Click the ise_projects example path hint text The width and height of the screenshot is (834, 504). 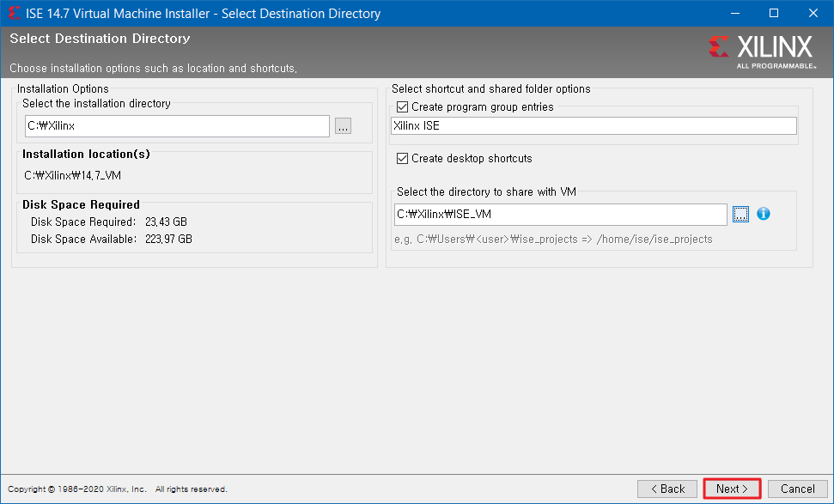(553, 240)
